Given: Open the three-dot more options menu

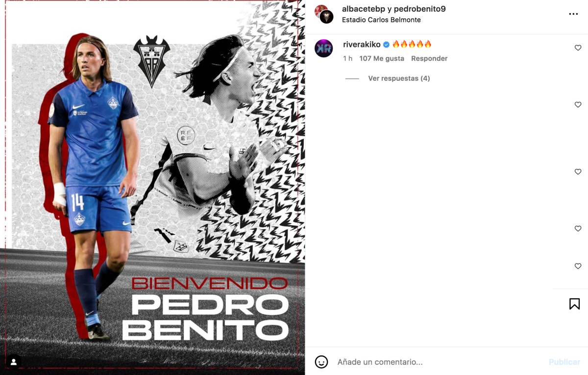Looking at the screenshot, I should point(573,14).
